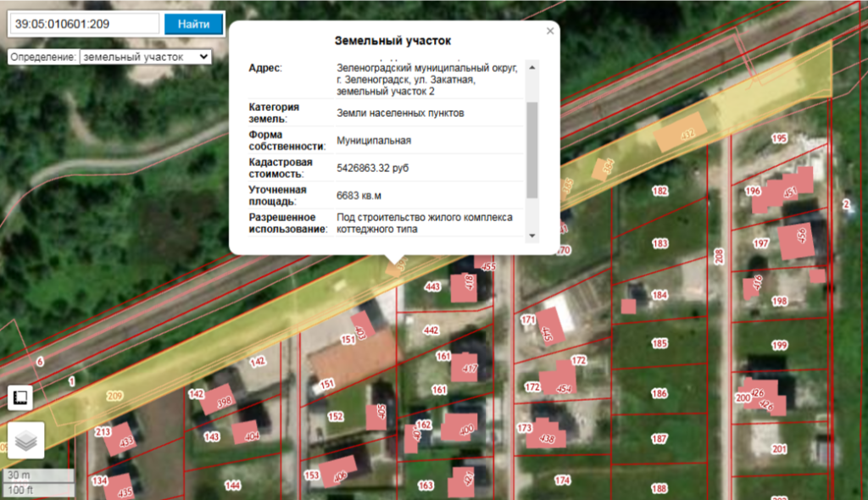This screenshot has width=868, height=500.
Task: Select parcel 174 on the map
Action: coord(562,481)
